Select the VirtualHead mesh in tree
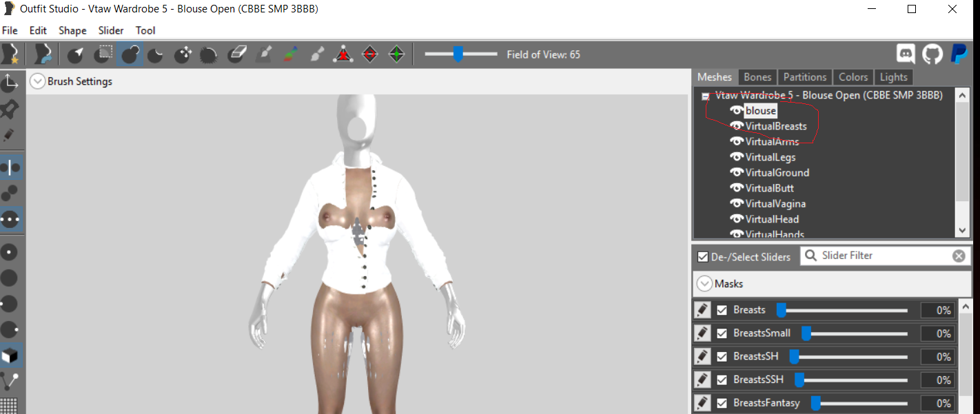 (x=772, y=219)
